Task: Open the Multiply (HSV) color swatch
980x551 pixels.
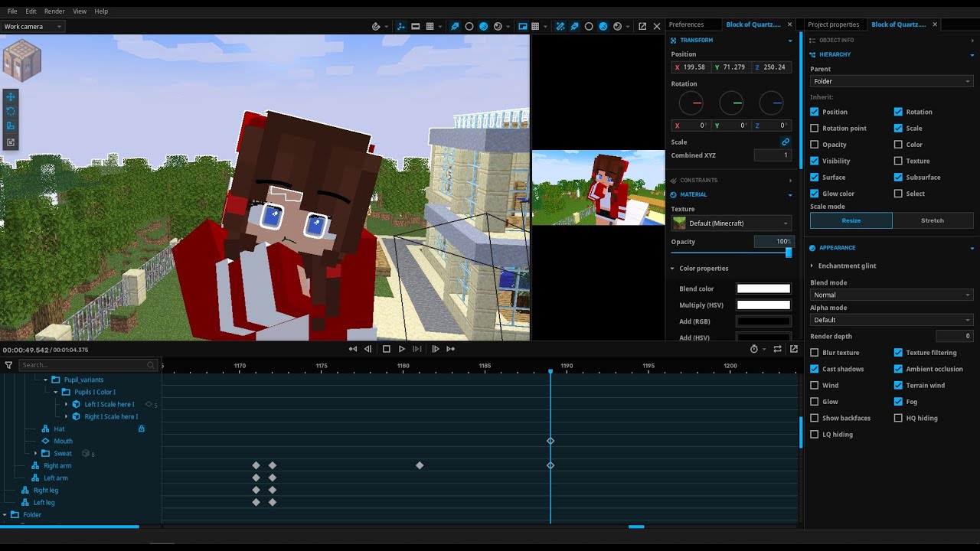Action: coord(763,305)
